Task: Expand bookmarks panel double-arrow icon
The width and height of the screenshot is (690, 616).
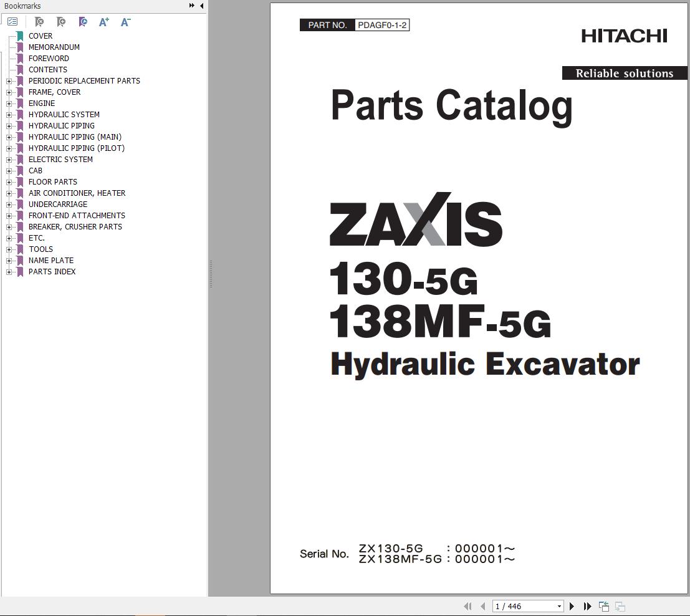Action: point(192,6)
